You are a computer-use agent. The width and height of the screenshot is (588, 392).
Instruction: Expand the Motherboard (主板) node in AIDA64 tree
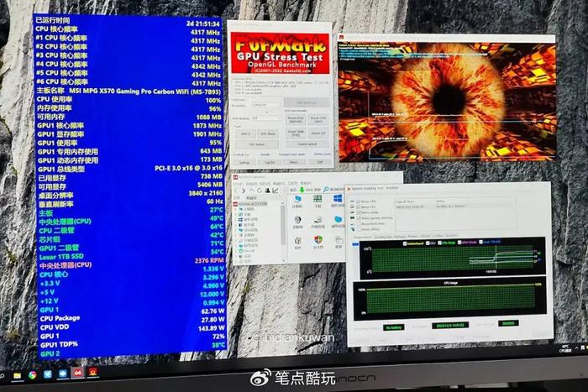point(235,214)
